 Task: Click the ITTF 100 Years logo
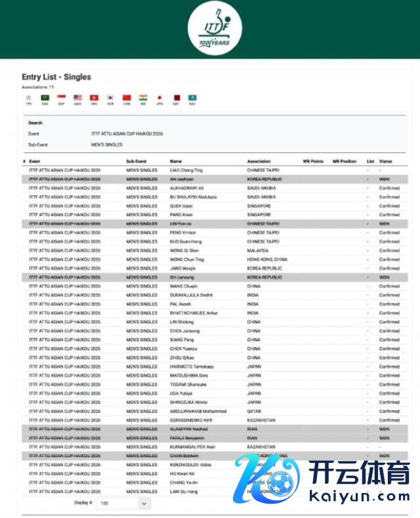point(215,29)
